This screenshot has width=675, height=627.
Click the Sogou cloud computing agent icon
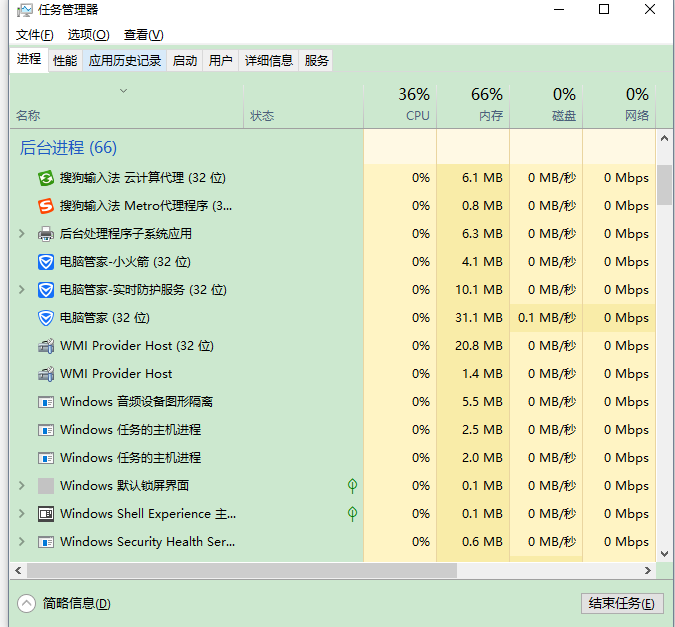(x=46, y=178)
